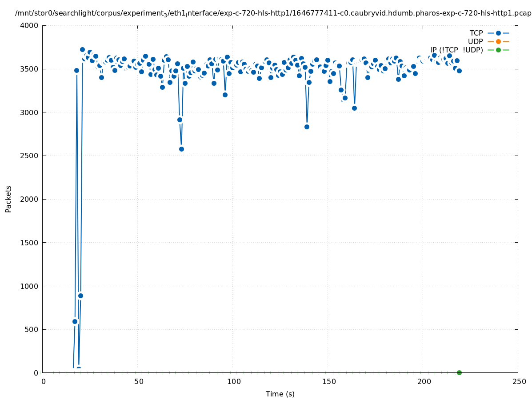The width and height of the screenshot is (532, 400).
Task: Click the TCP data point near 885 packets
Action: (x=80, y=296)
